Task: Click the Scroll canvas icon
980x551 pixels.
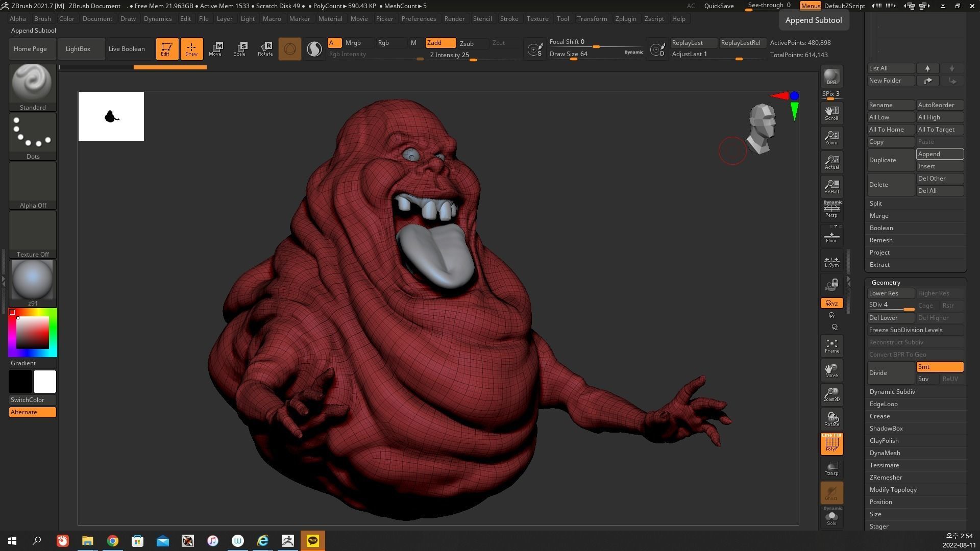Action: (x=831, y=113)
